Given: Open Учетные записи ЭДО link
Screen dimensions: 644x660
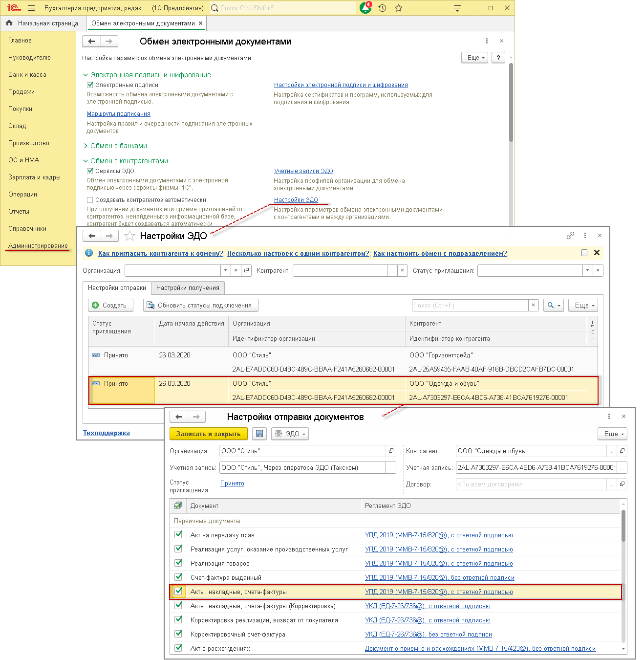Looking at the screenshot, I should click(303, 171).
